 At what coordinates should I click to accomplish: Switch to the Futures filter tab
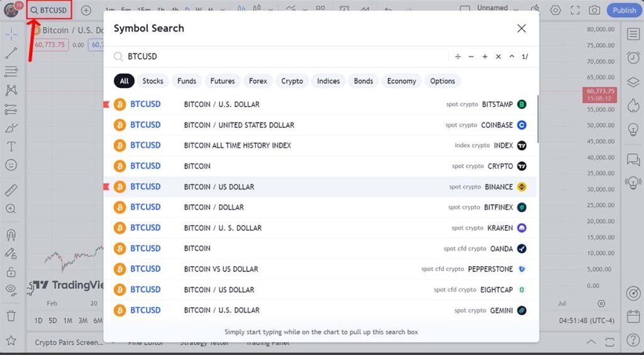click(222, 81)
